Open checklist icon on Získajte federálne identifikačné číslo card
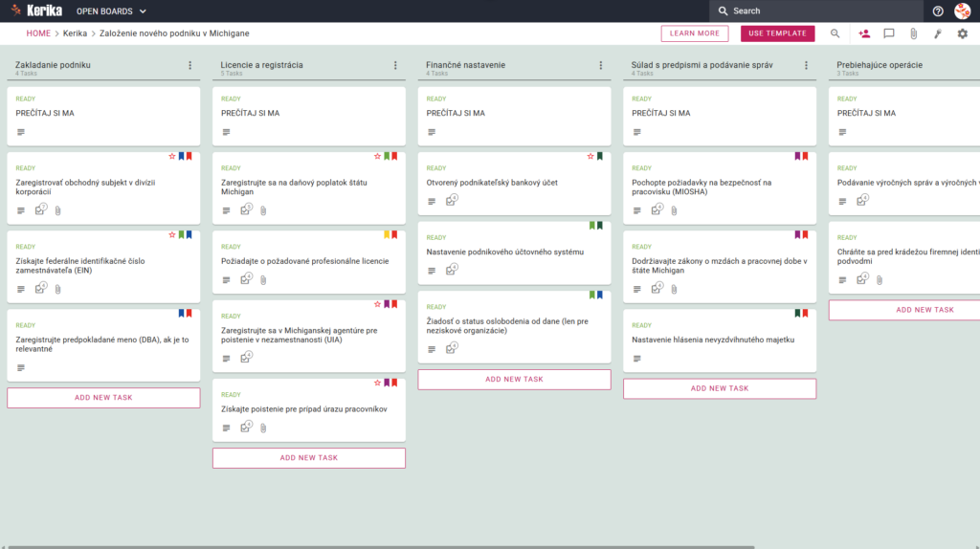980x549 pixels. [40, 289]
